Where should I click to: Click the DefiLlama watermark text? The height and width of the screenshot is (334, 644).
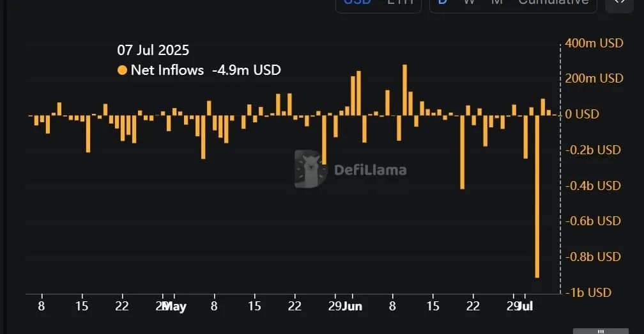point(371,170)
